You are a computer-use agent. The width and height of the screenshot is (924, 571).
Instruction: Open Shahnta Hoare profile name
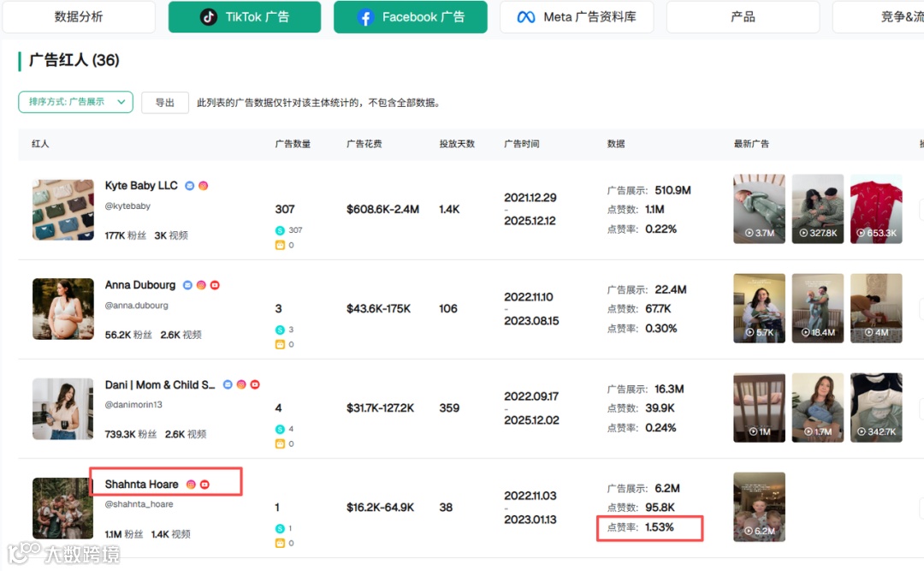point(141,485)
